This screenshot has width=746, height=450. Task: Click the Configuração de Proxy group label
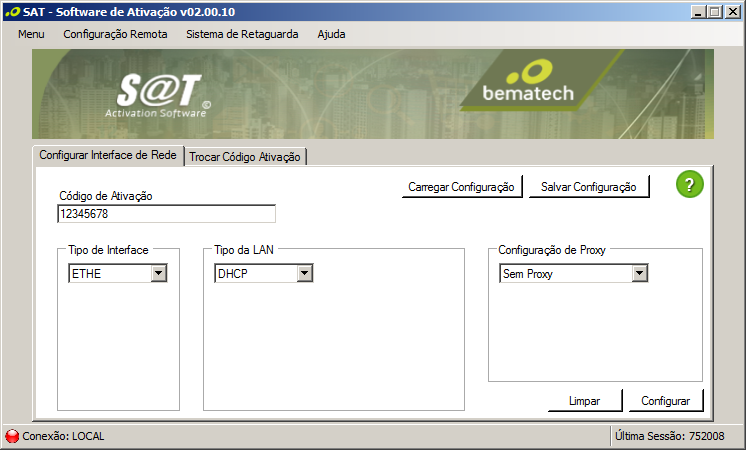click(552, 250)
